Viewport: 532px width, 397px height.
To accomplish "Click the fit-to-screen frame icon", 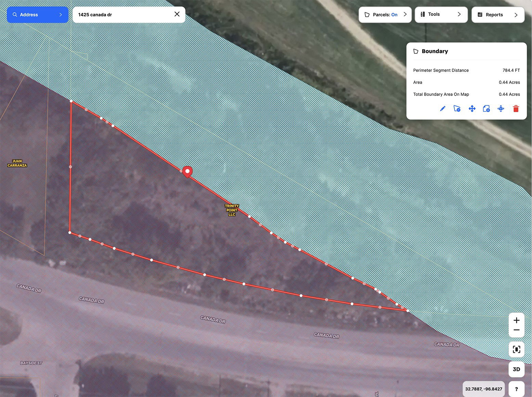I will (x=517, y=349).
